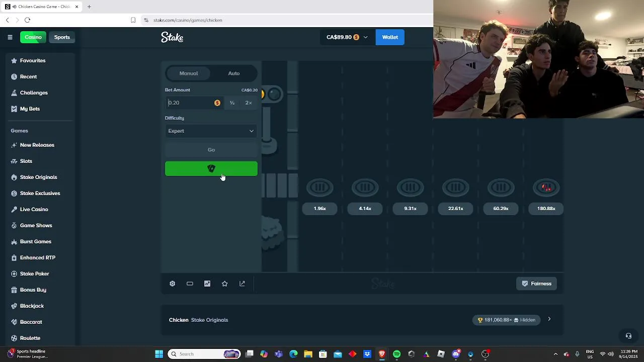Open the Windows Start menu
Viewport: 644px width, 362px height.
click(159, 354)
